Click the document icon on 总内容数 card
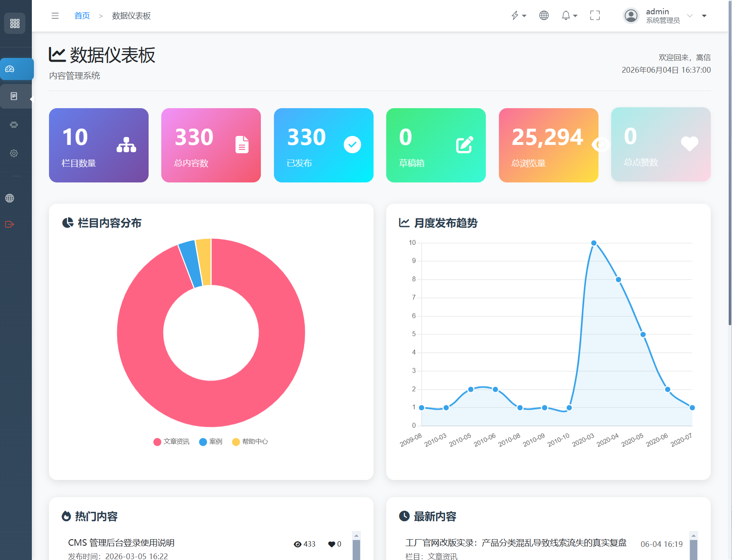Screen dimensions: 732x560 [x=242, y=144]
